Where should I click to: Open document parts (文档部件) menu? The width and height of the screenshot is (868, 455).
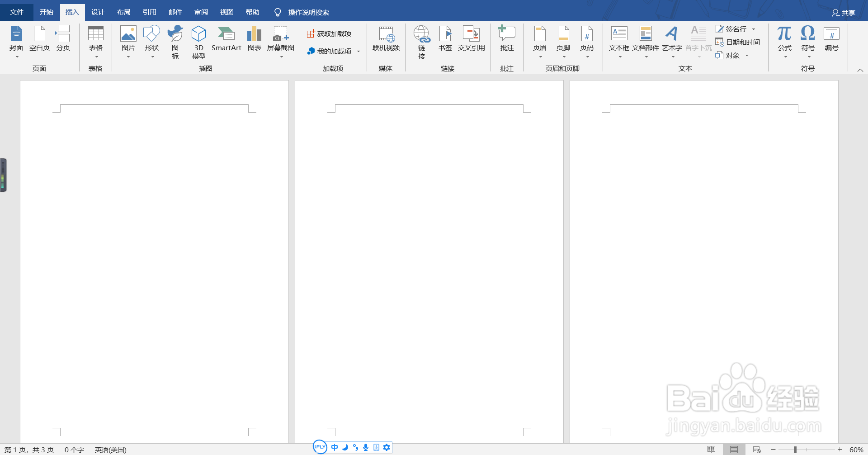coord(646,42)
